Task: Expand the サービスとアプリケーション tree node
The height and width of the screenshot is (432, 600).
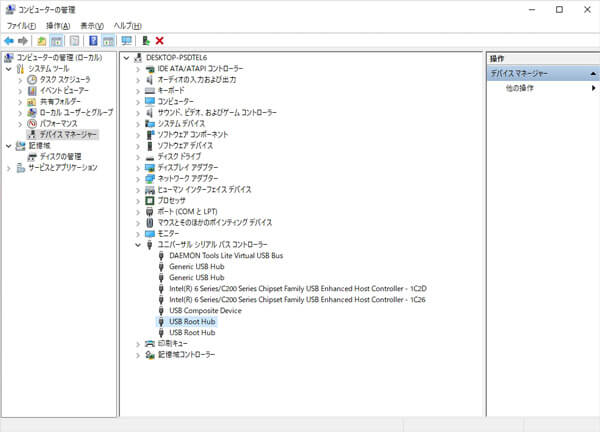Action: click(9, 167)
